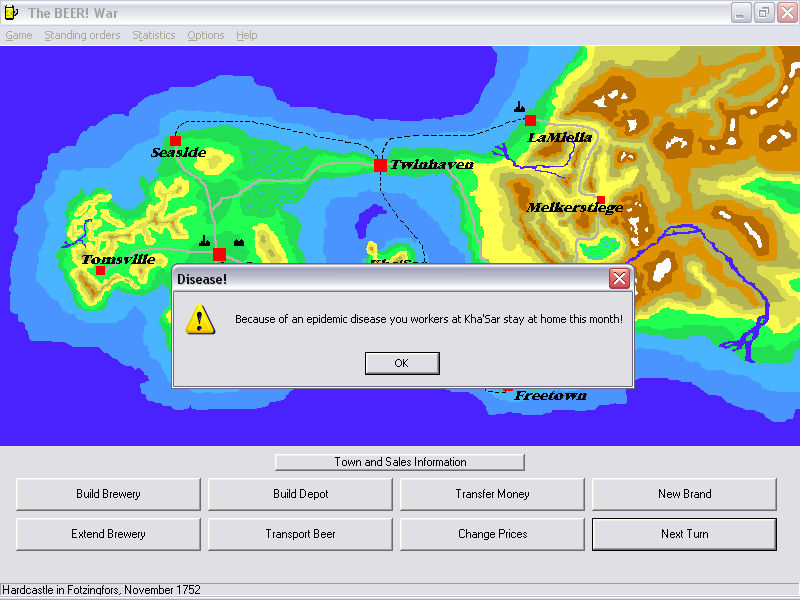Select the Tomsville town red marker

pos(100,270)
